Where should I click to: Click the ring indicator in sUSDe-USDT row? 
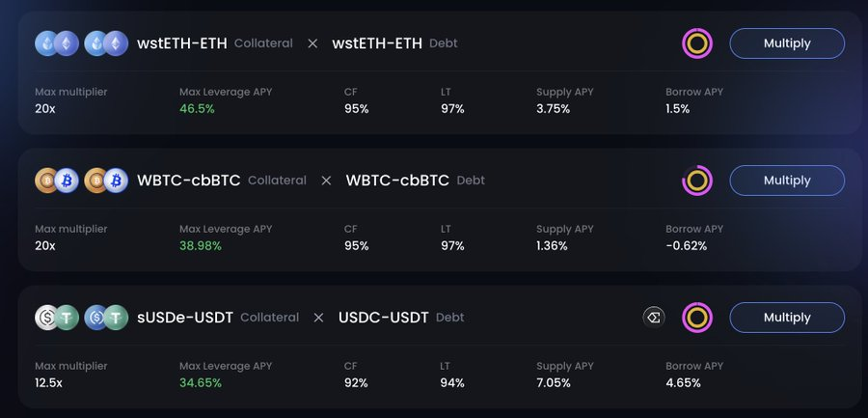pyautogui.click(x=697, y=318)
